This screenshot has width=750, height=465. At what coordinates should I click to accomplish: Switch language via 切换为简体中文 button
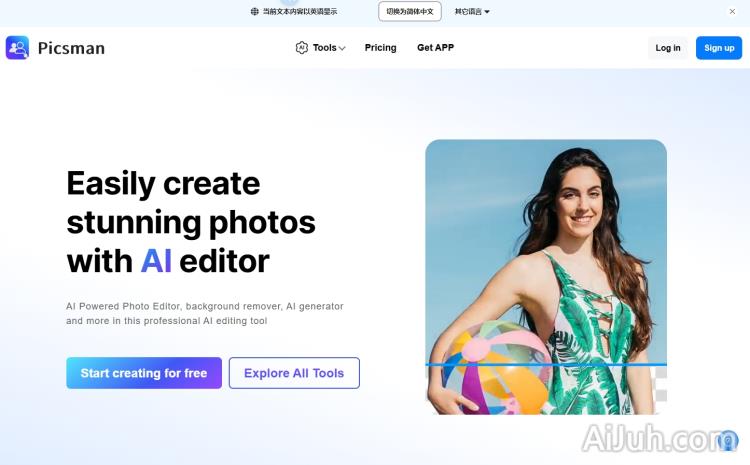410,11
